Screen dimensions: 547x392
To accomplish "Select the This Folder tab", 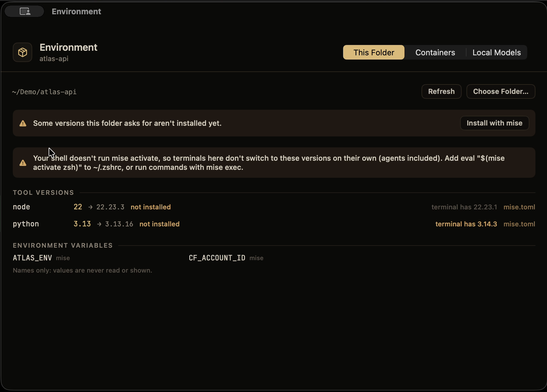I will (374, 53).
